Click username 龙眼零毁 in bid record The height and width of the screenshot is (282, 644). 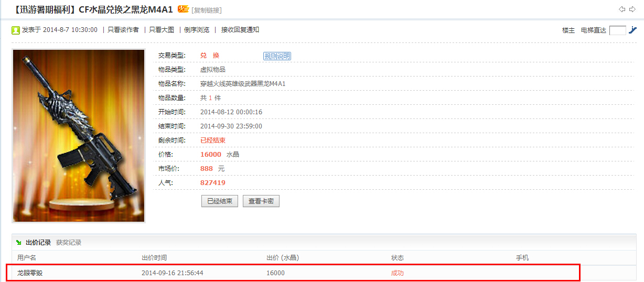pyautogui.click(x=29, y=273)
